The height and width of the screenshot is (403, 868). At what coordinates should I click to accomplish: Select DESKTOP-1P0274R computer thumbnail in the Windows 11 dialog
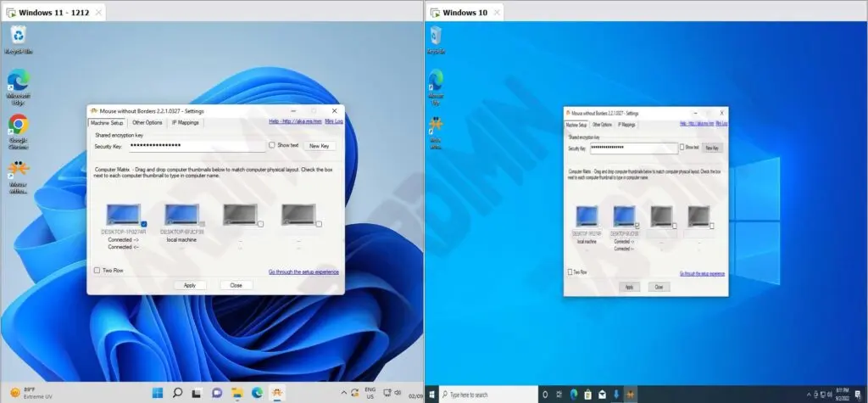pos(123,214)
